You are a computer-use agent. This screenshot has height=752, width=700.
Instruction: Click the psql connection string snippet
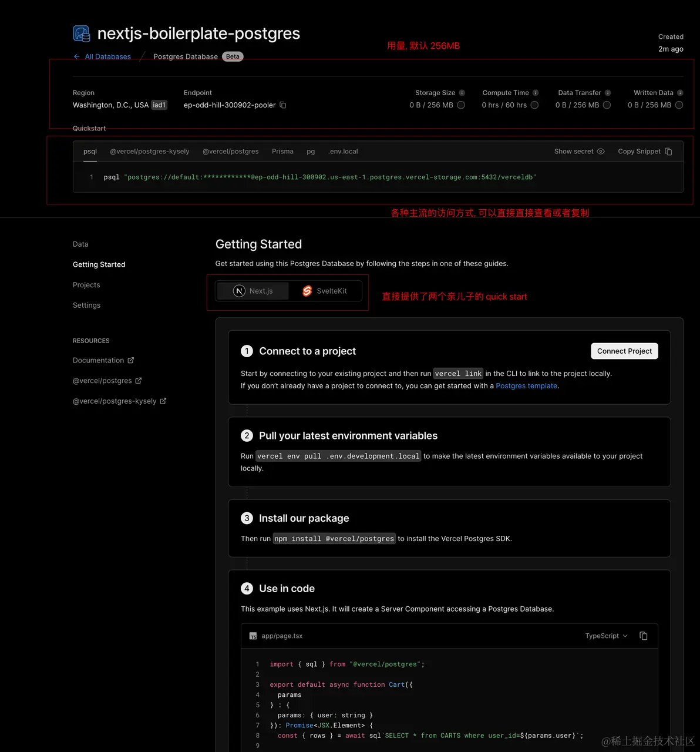[320, 177]
